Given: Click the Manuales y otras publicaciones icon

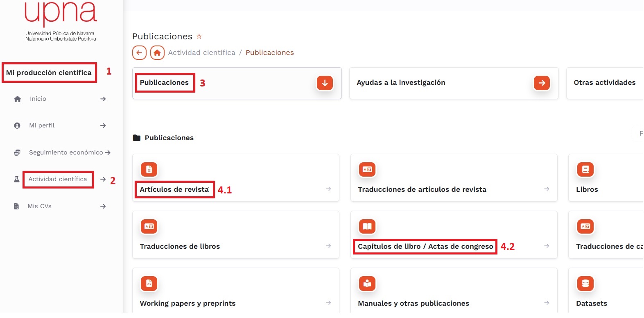Looking at the screenshot, I should 367,284.
